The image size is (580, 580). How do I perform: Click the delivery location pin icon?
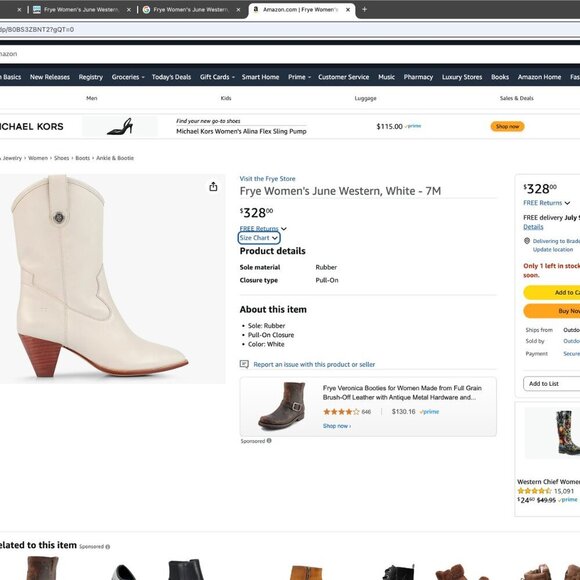pos(527,241)
